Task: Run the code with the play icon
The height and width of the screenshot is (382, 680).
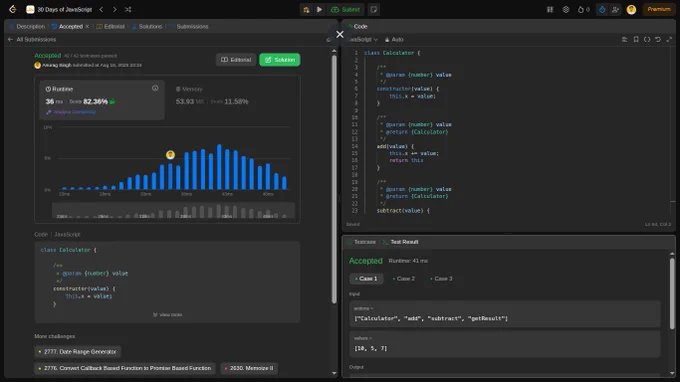Action: pyautogui.click(x=320, y=9)
